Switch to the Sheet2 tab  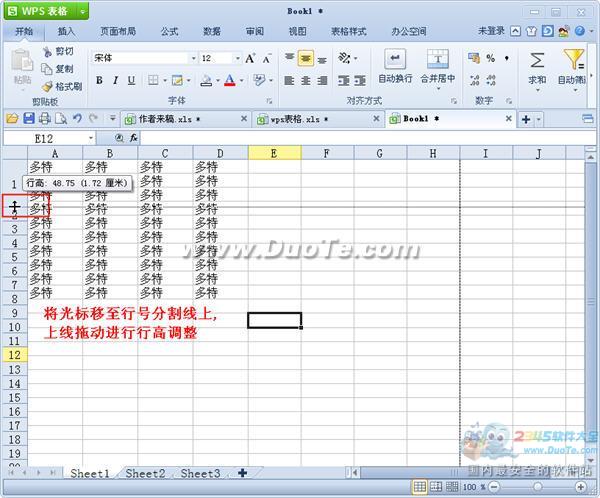(x=145, y=473)
